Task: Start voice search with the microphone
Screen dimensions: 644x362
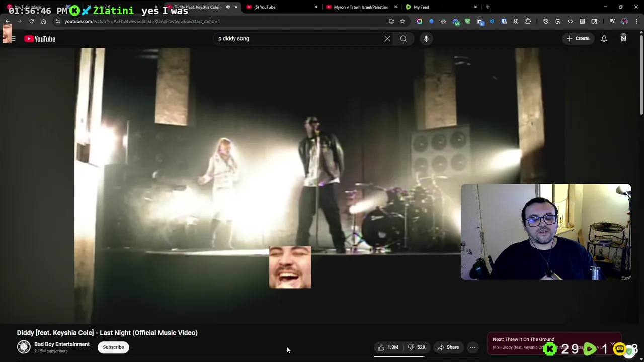Action: pos(426,39)
